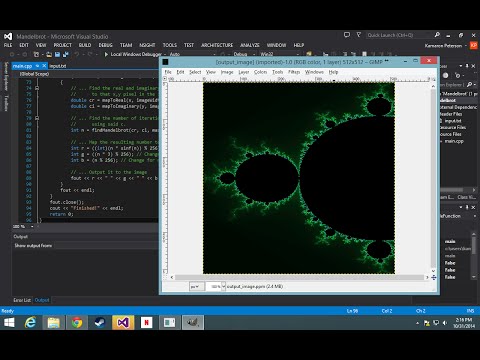The width and height of the screenshot is (480, 360).
Task: Select main.cpp in Solution Explorer
Action: (454, 141)
